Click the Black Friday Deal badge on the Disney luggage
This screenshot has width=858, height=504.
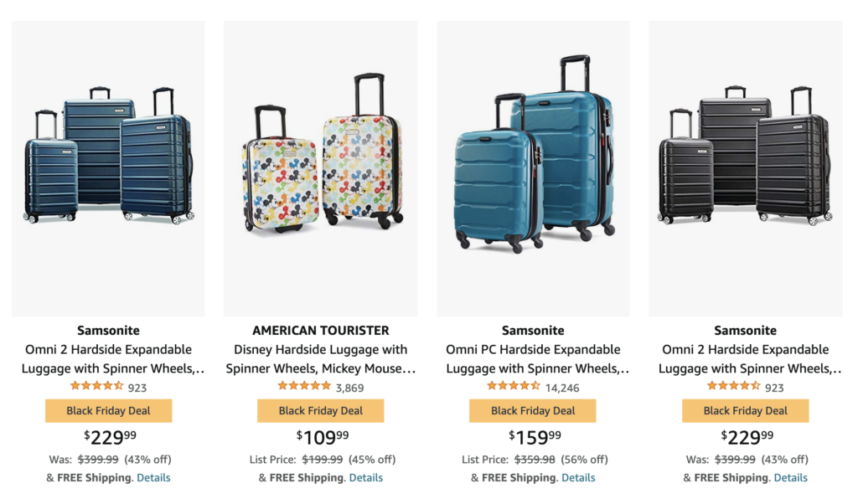click(320, 410)
